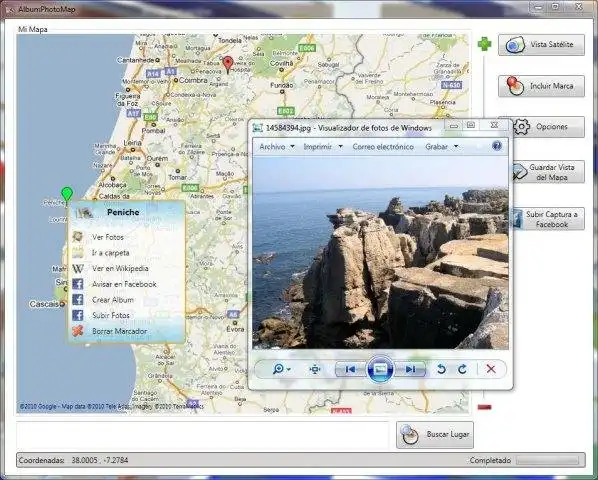Click the Wikipedia W icon
The image size is (598, 480).
[78, 268]
